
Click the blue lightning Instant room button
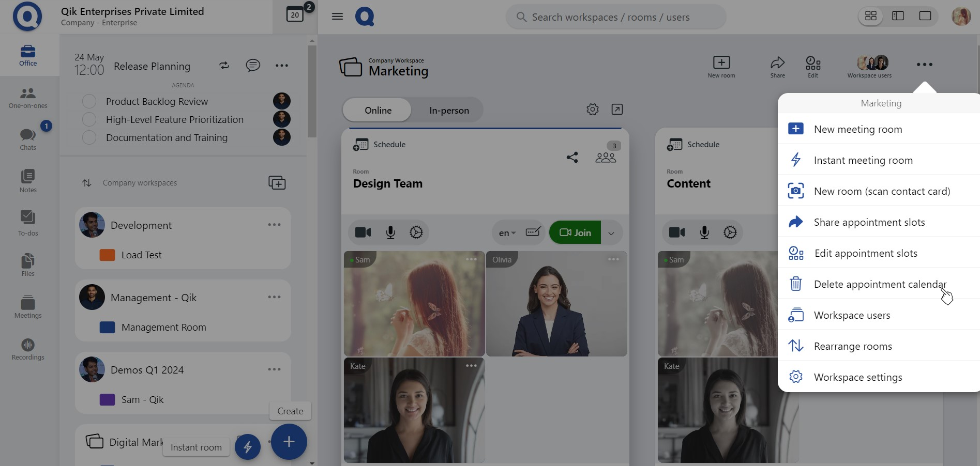click(248, 447)
